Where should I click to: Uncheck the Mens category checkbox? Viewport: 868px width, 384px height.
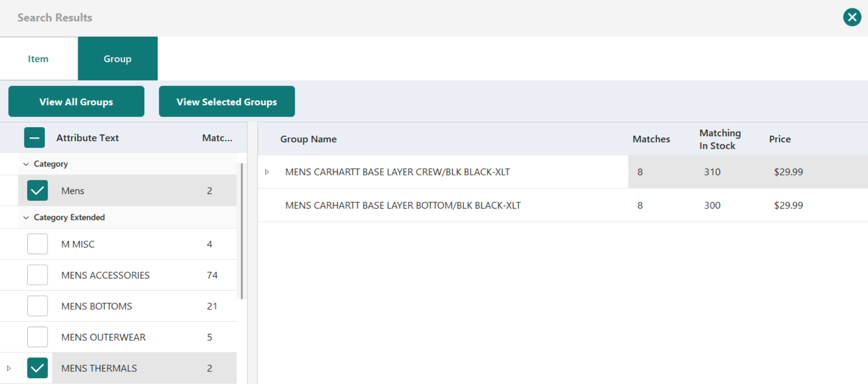pyautogui.click(x=37, y=191)
